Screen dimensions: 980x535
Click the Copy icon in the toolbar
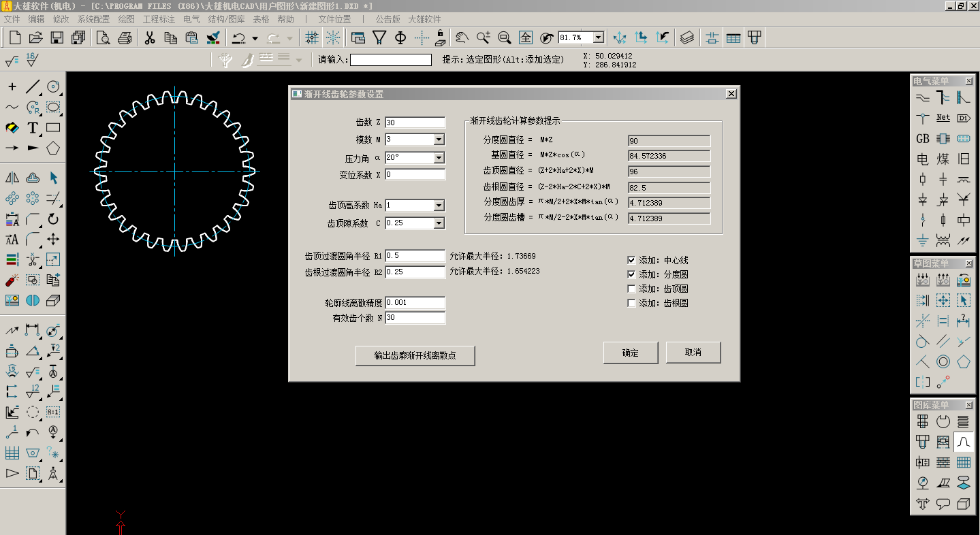tap(170, 37)
